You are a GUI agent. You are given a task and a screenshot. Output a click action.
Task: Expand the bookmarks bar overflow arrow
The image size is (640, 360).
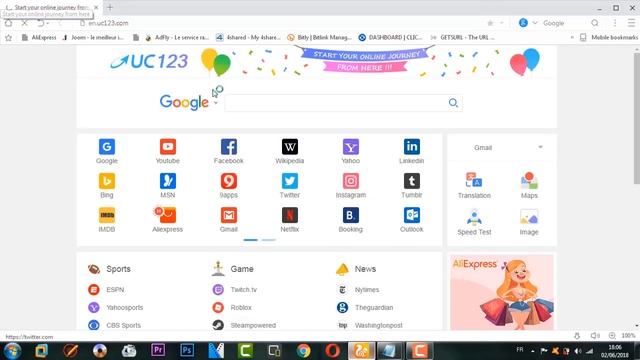coord(572,37)
